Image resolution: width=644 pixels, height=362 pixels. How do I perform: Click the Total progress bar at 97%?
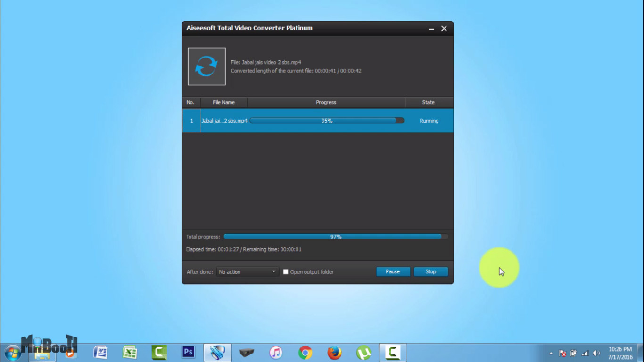pos(336,237)
